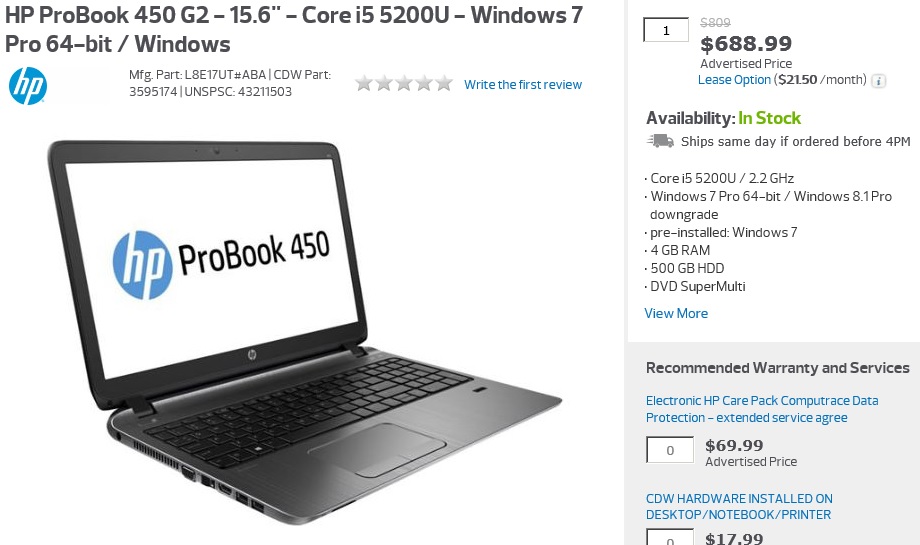Click the main product quantity field
The width and height of the screenshot is (920, 545).
coord(666,30)
